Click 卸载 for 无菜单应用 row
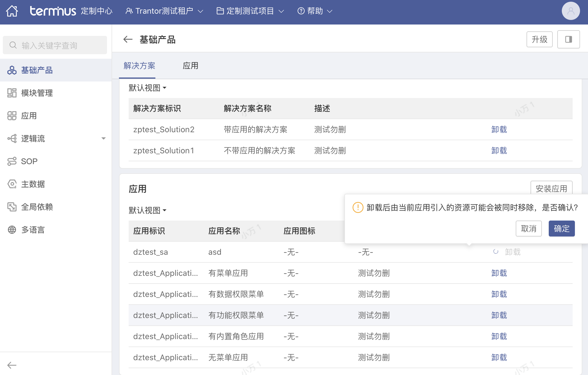588x375 pixels. pos(499,357)
